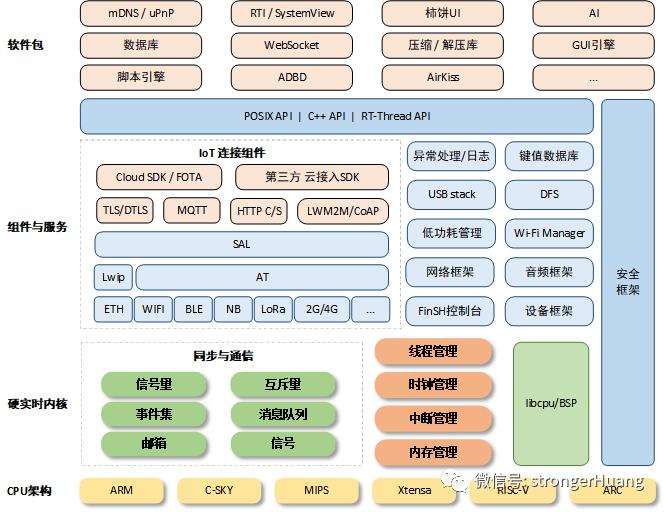Click the MQTT protocol box
The image size is (665, 512).
point(192,210)
